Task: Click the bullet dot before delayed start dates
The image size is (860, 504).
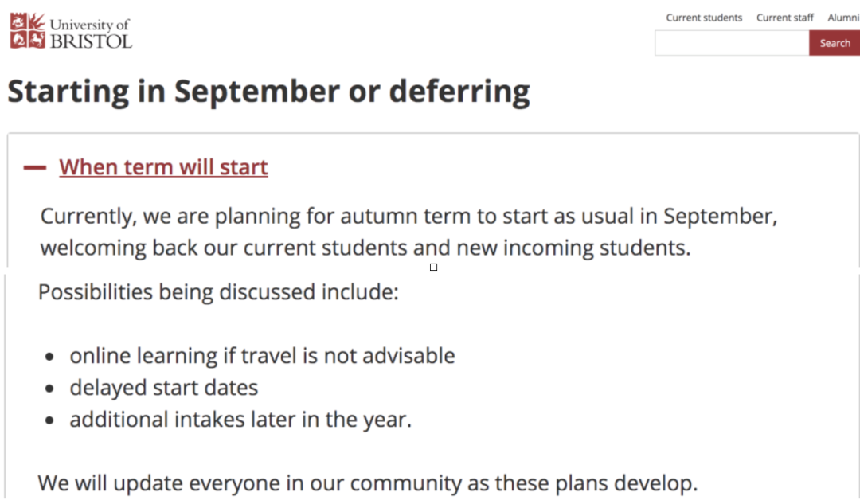Action: 50,389
